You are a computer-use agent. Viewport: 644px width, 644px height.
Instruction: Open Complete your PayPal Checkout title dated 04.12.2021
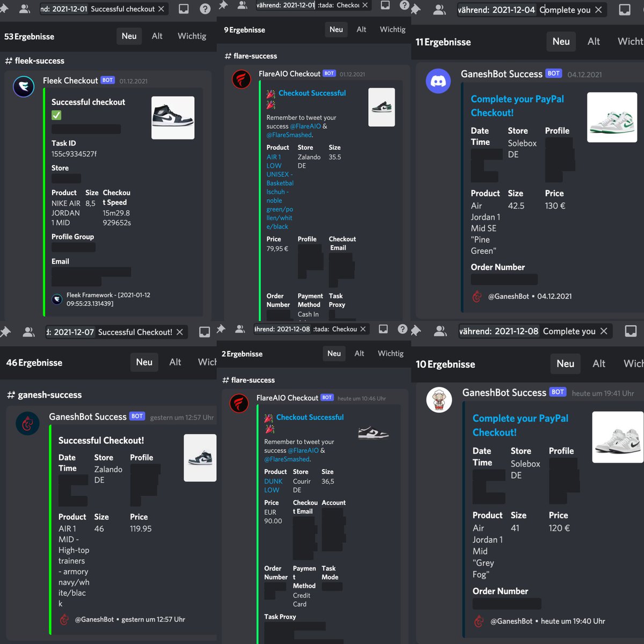tap(517, 106)
